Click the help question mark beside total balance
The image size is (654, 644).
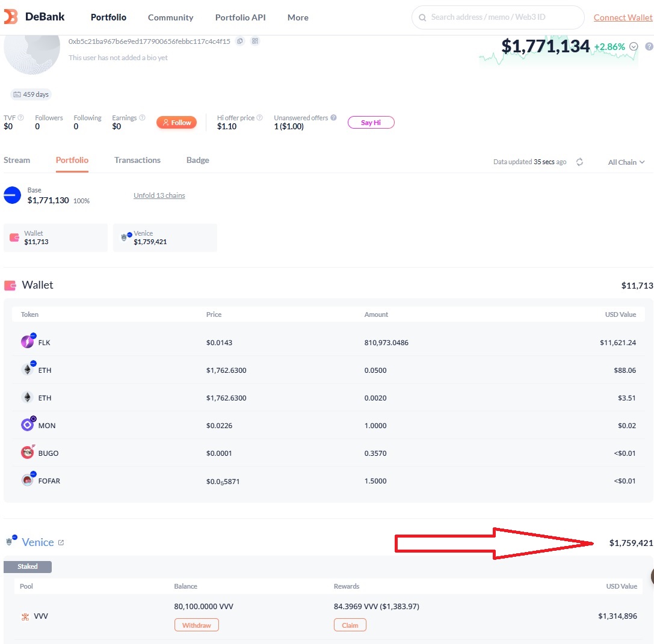click(x=649, y=46)
